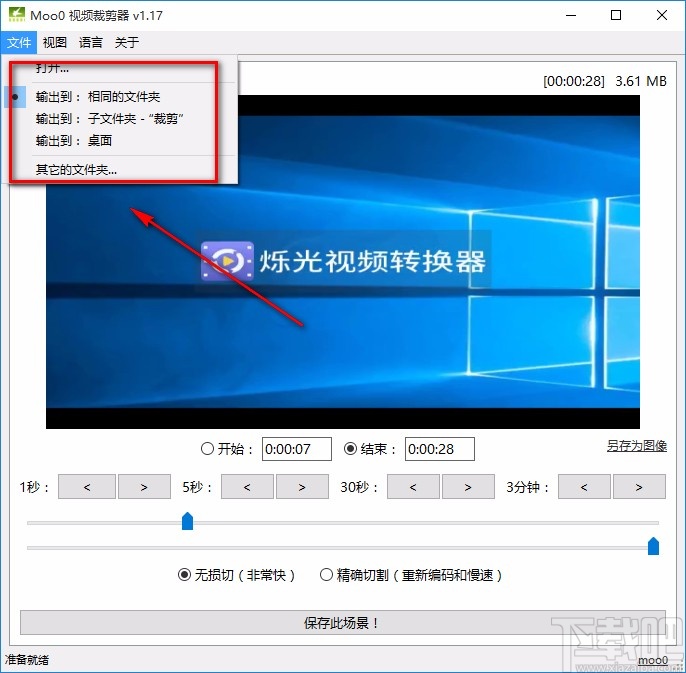The width and height of the screenshot is (686, 673).
Task: Click the 准备就绪 status text
Action: click(x=27, y=659)
